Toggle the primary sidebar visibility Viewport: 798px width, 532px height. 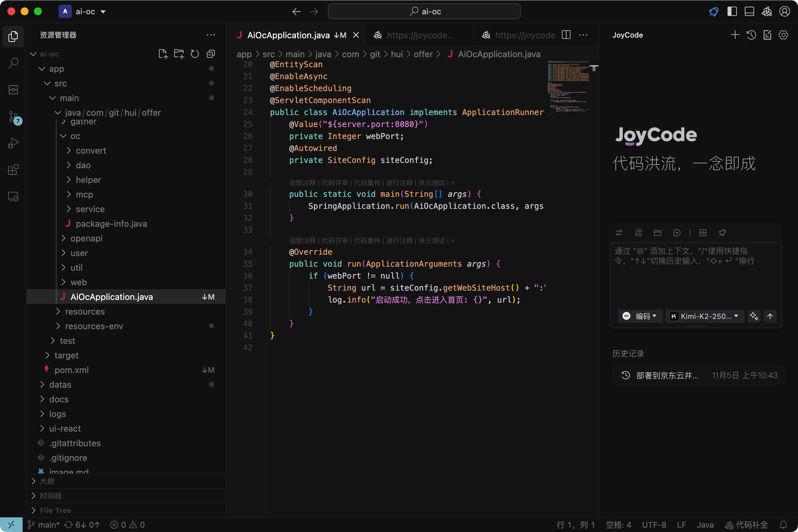[732, 12]
